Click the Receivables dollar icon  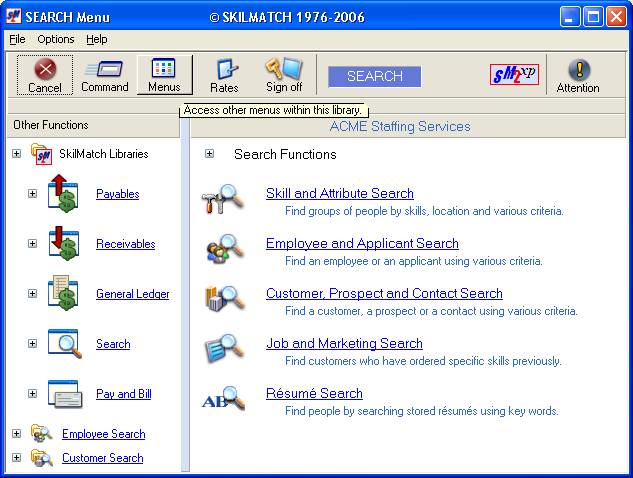(x=63, y=243)
